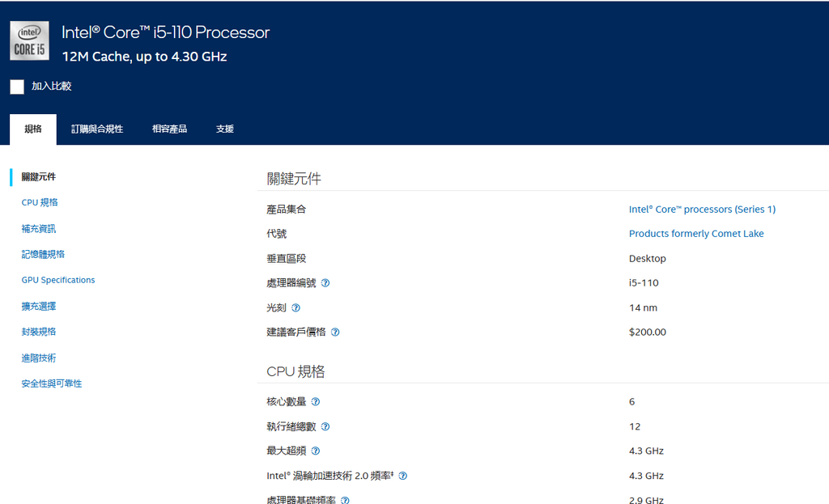Screen dimensions: 829x504
Task: Open the help tooltip beside 處理器編號
Action: coord(326,283)
